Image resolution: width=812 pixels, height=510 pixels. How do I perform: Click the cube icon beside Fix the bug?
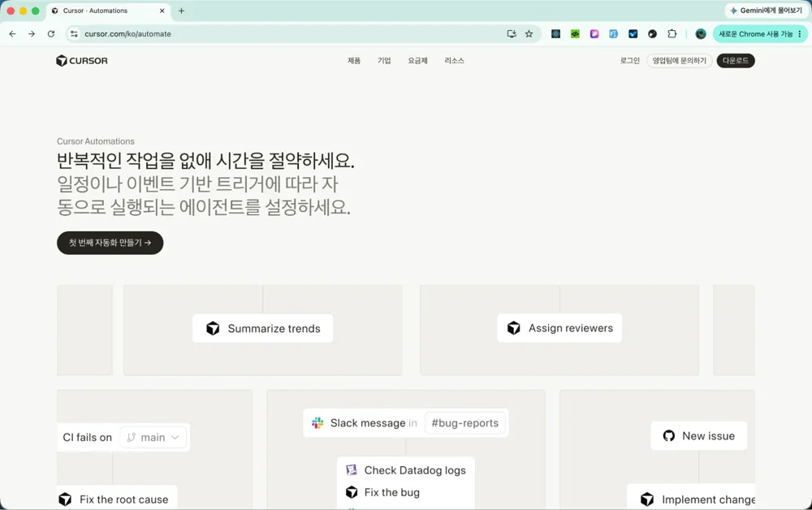(x=352, y=492)
